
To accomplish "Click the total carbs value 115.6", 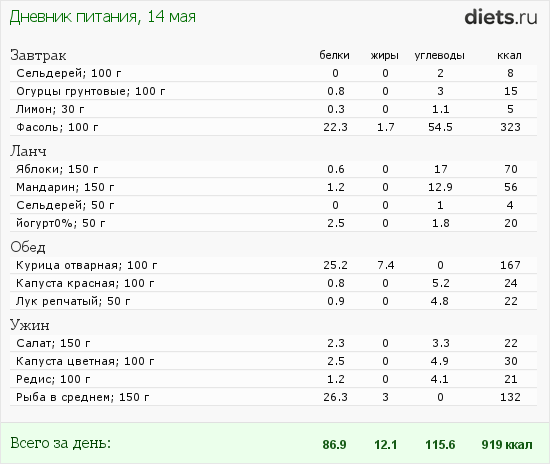I will tap(440, 445).
